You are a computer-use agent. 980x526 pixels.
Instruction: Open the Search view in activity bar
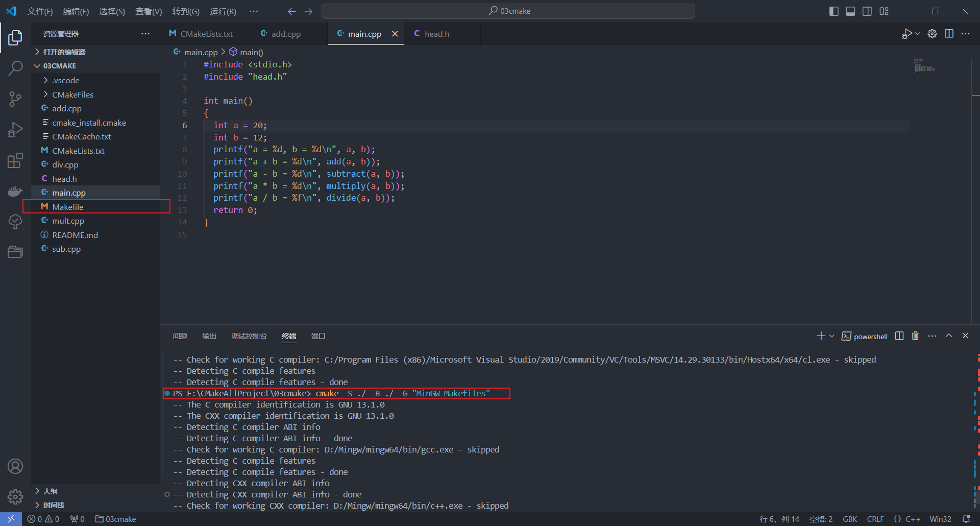tap(15, 68)
